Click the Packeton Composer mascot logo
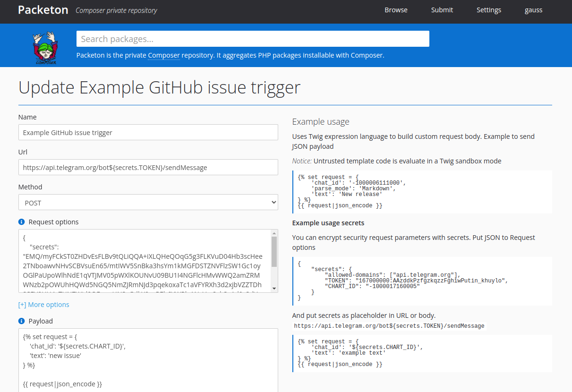This screenshot has width=572, height=392. coord(45,48)
